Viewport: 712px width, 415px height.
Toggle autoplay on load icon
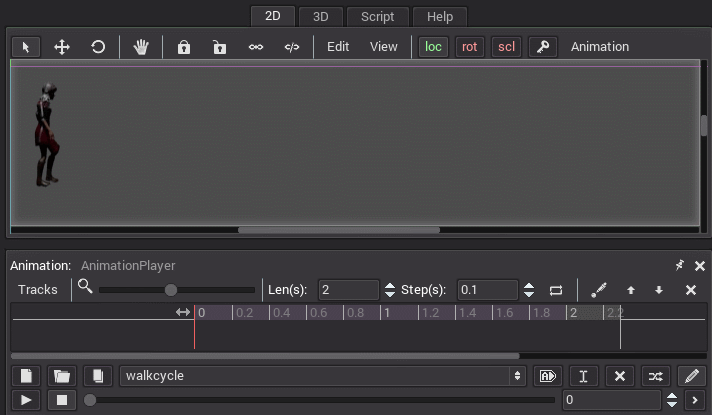[x=548, y=376]
